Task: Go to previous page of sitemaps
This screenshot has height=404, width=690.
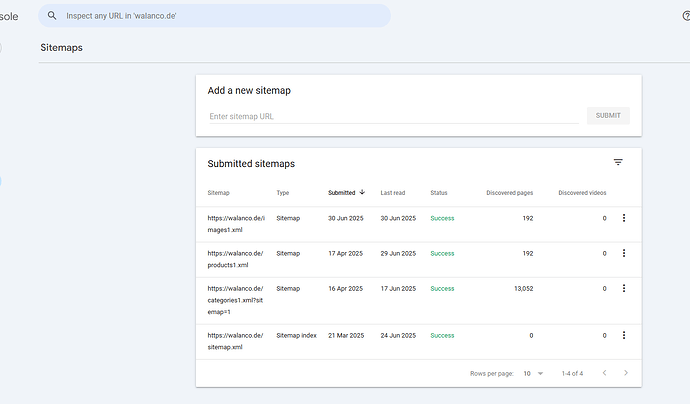Action: click(x=604, y=373)
